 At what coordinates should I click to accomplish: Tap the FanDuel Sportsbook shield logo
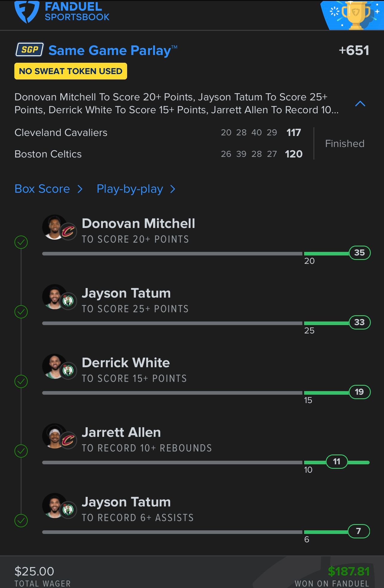tap(27, 12)
